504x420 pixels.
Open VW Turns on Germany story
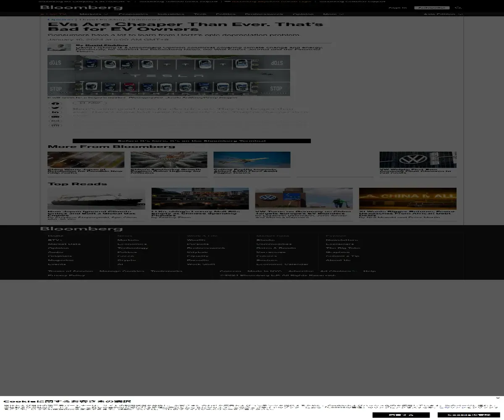point(303,212)
